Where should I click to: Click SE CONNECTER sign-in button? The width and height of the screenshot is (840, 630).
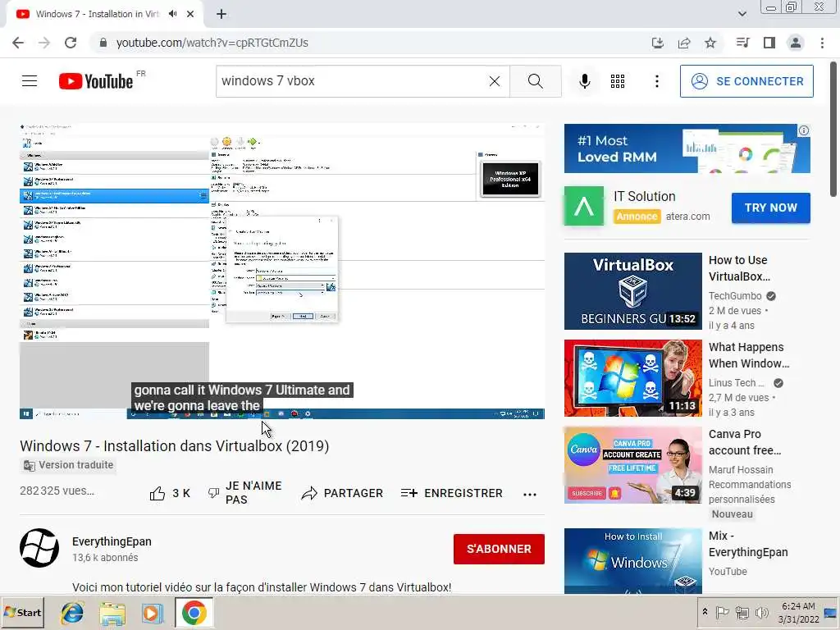tap(746, 81)
